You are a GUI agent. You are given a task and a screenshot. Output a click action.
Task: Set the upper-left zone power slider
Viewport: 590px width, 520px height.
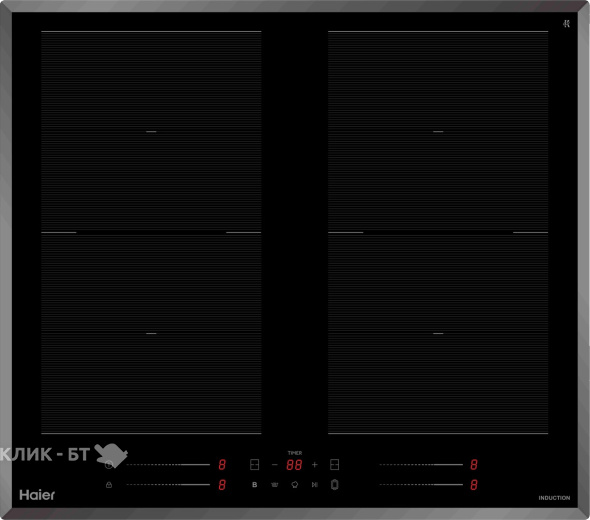[168, 465]
